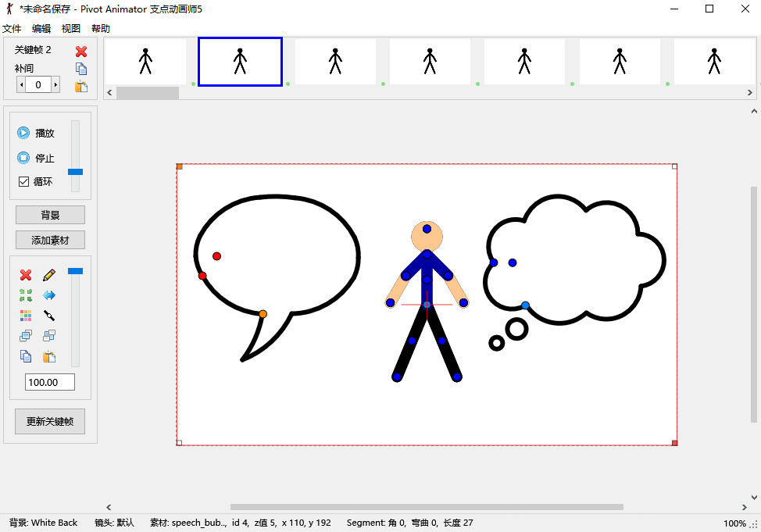Paste keyframe with clipboard icon
The width and height of the screenshot is (761, 532).
pos(80,86)
